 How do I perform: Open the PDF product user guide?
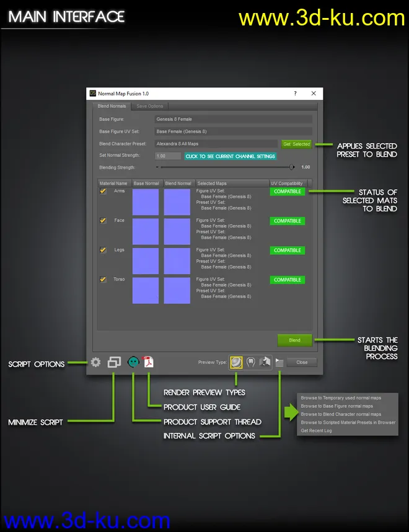[x=148, y=362]
